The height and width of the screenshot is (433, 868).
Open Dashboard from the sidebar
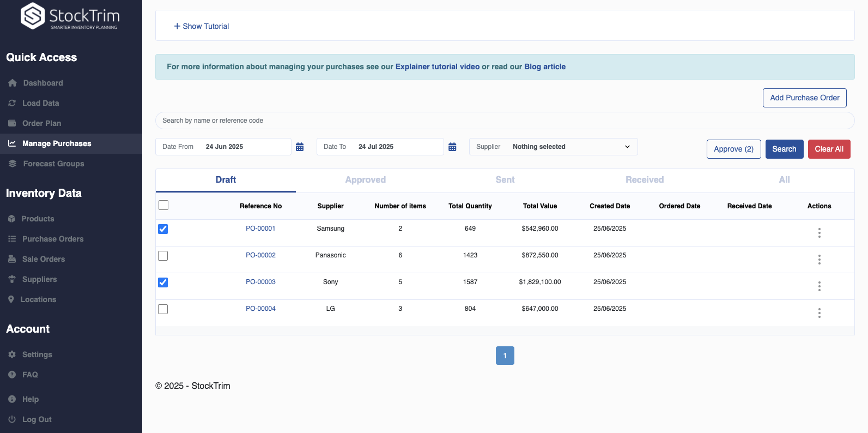pos(43,83)
